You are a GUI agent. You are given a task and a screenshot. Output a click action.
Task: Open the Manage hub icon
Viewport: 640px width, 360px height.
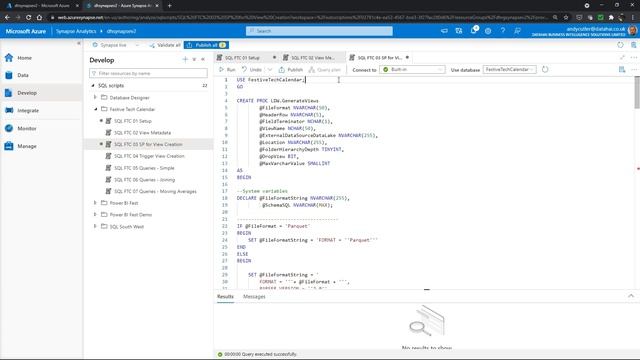tap(9, 146)
